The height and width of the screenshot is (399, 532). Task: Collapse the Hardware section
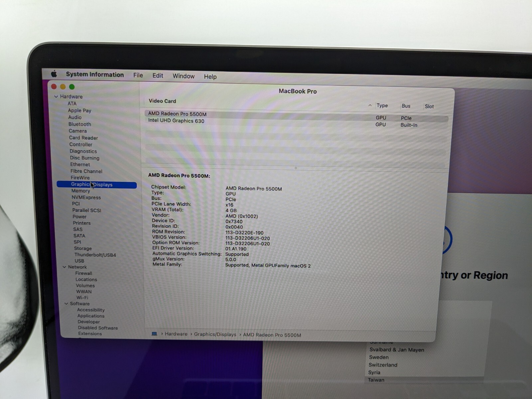(56, 96)
